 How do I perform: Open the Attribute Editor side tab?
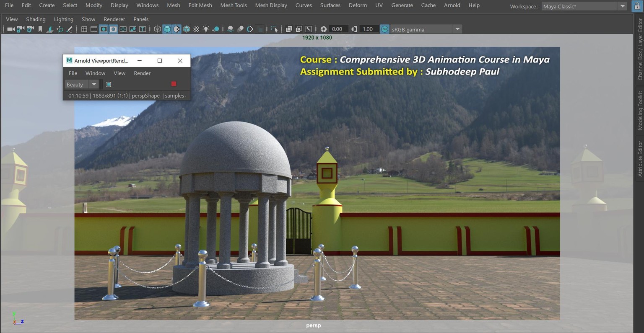pyautogui.click(x=640, y=158)
